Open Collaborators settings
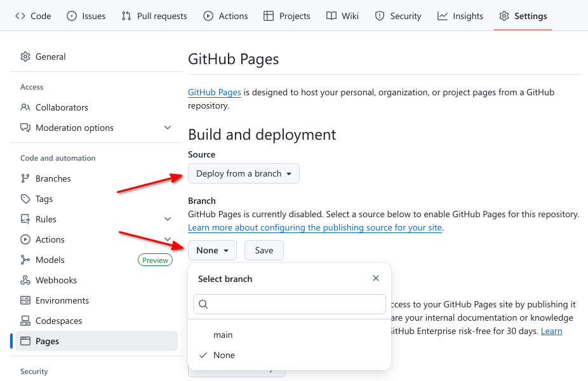Image resolution: width=588 pixels, height=381 pixels. point(97,107)
